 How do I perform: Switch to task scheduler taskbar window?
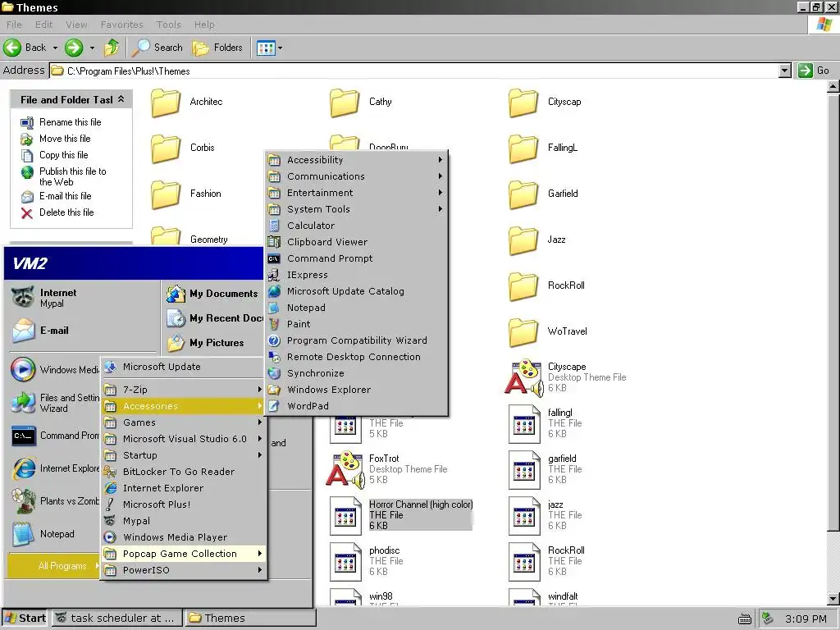click(x=116, y=619)
